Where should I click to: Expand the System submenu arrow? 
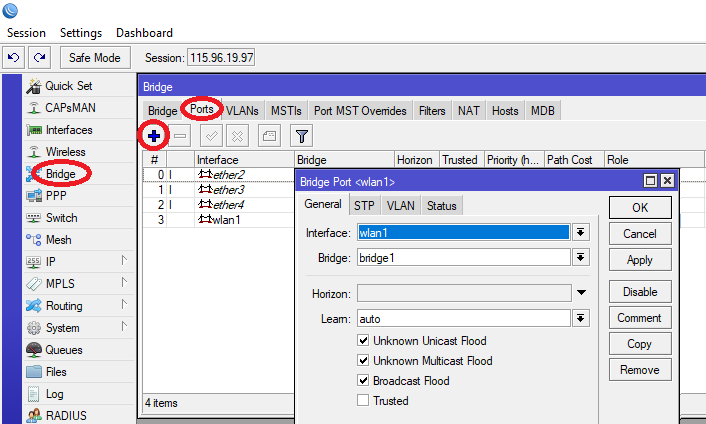(124, 326)
